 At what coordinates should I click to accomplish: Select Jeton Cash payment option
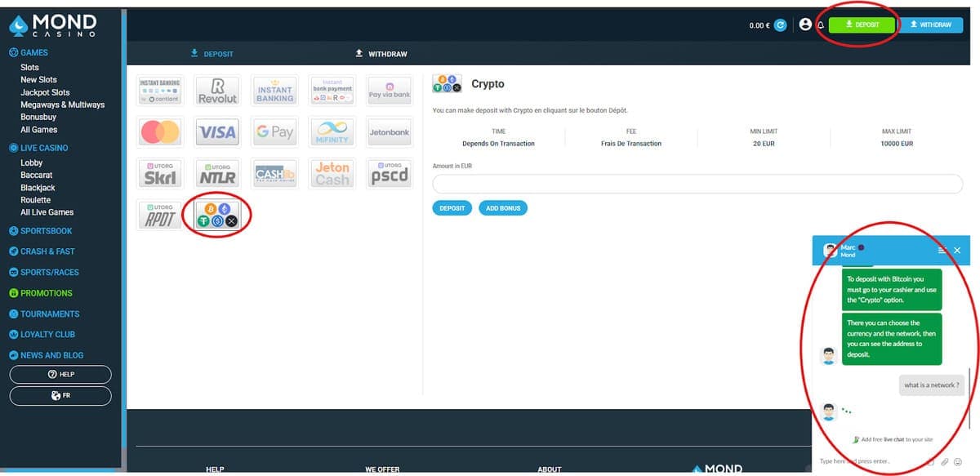[x=332, y=173]
